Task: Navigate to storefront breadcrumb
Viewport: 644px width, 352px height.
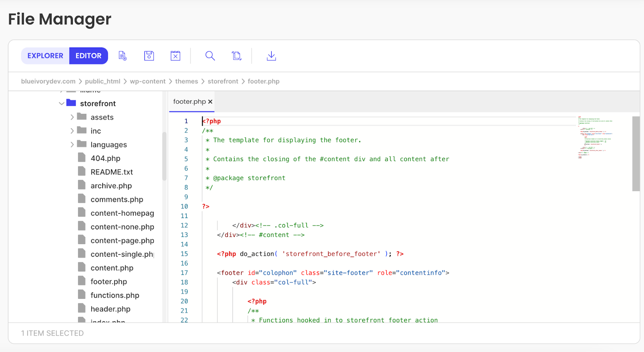Action: pos(223,81)
